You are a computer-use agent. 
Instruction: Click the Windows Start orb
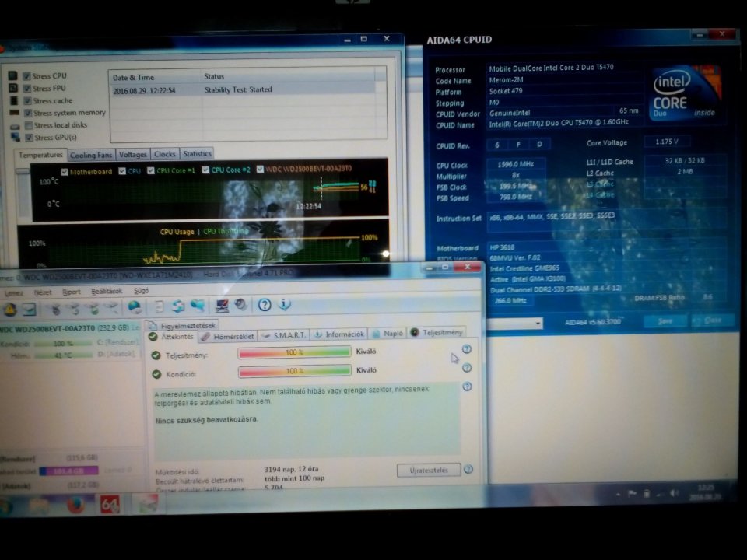pyautogui.click(x=5, y=506)
